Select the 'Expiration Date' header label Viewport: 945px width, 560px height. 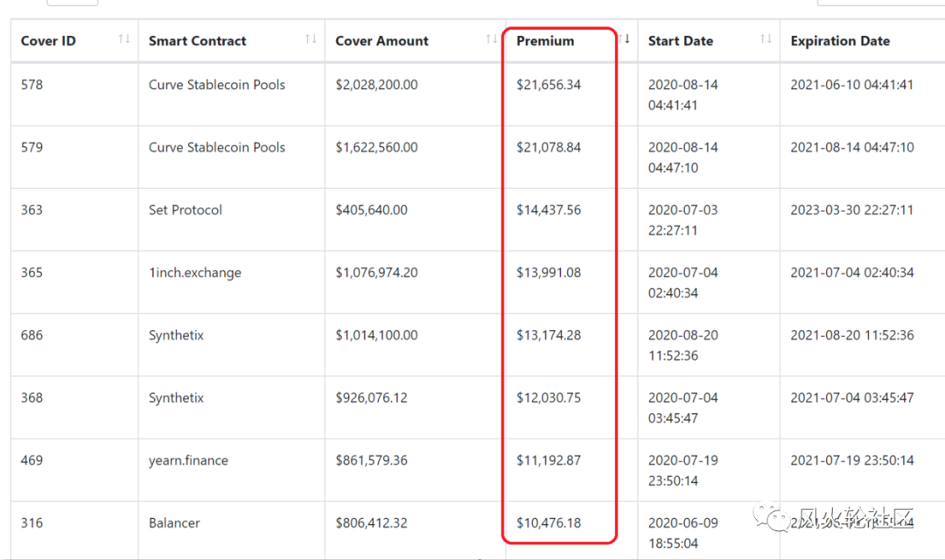click(840, 41)
